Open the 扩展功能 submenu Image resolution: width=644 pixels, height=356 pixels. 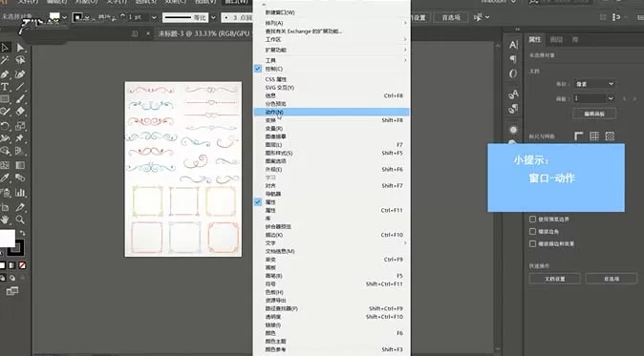[332, 50]
